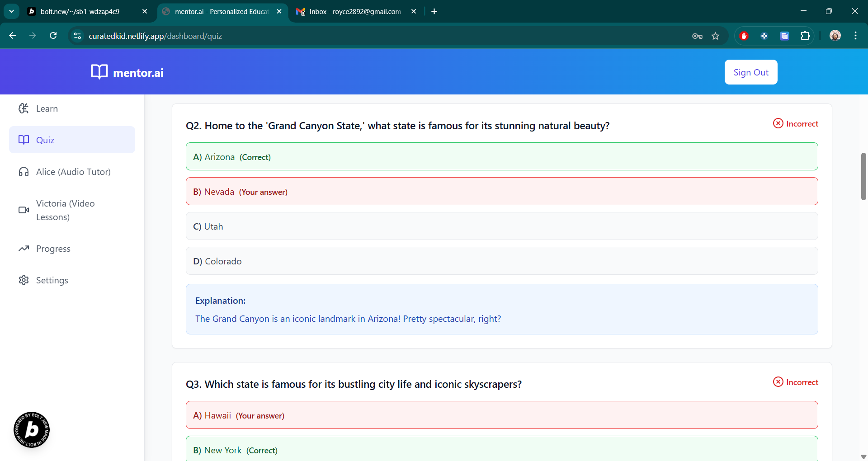Expand the tab search dropdown arrow

click(x=11, y=11)
